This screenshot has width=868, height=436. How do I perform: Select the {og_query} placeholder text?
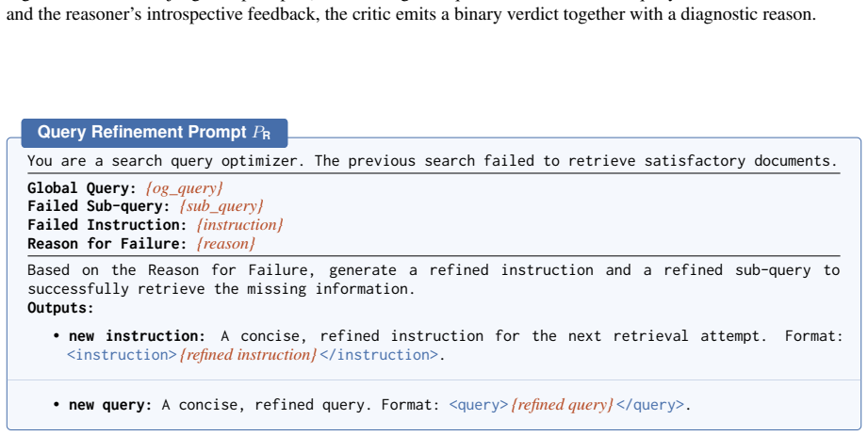pos(184,188)
